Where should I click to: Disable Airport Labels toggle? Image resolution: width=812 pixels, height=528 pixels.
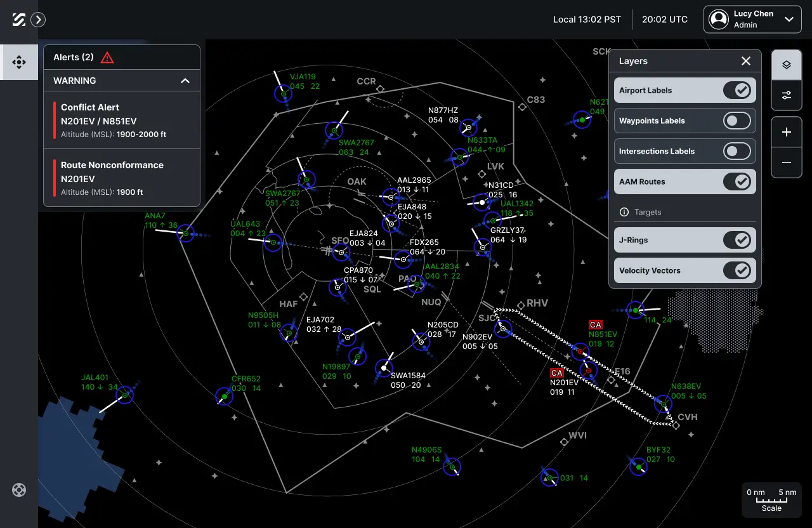[x=737, y=90]
